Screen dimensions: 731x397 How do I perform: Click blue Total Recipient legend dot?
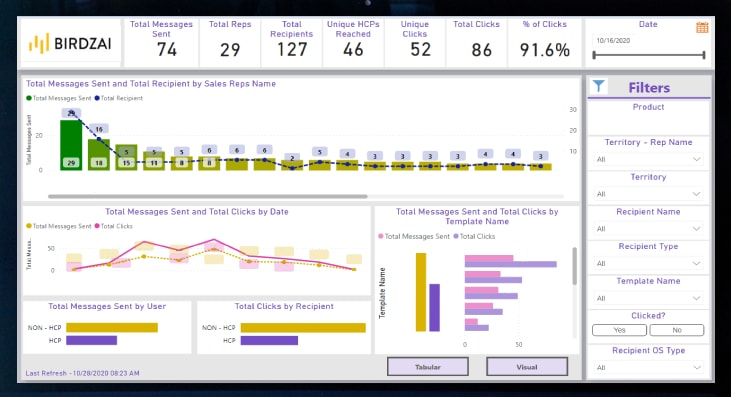coord(97,98)
